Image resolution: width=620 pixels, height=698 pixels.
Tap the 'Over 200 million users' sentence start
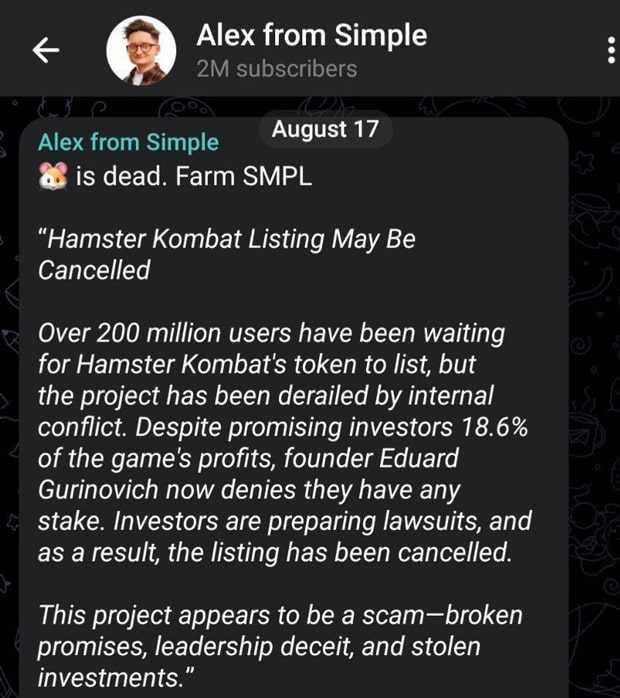(150, 332)
